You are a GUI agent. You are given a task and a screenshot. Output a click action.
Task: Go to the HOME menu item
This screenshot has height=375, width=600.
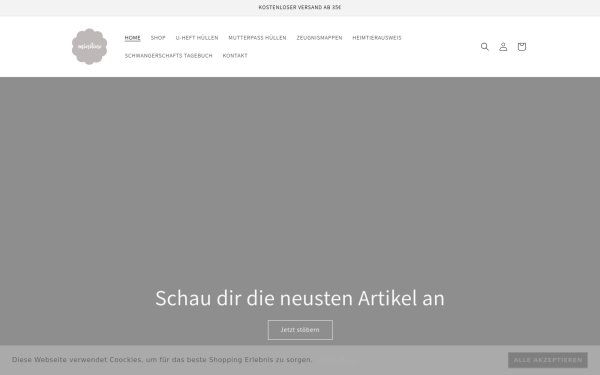[132, 38]
